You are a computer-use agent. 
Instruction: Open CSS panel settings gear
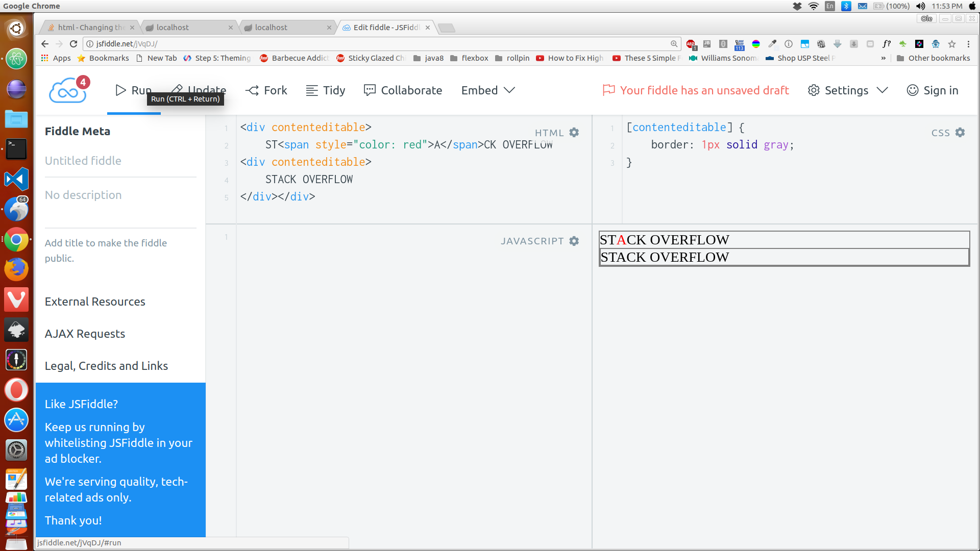(x=960, y=133)
